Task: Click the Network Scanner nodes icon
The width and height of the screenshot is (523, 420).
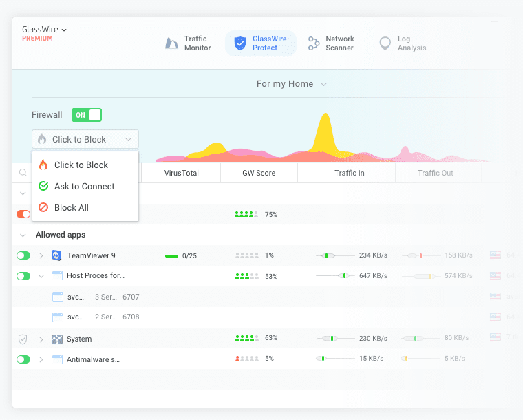Action: pos(314,43)
